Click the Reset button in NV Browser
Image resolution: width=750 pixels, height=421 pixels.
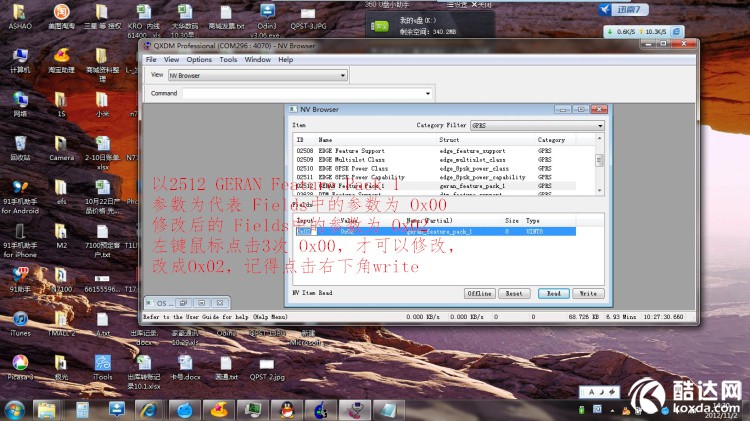pos(514,293)
